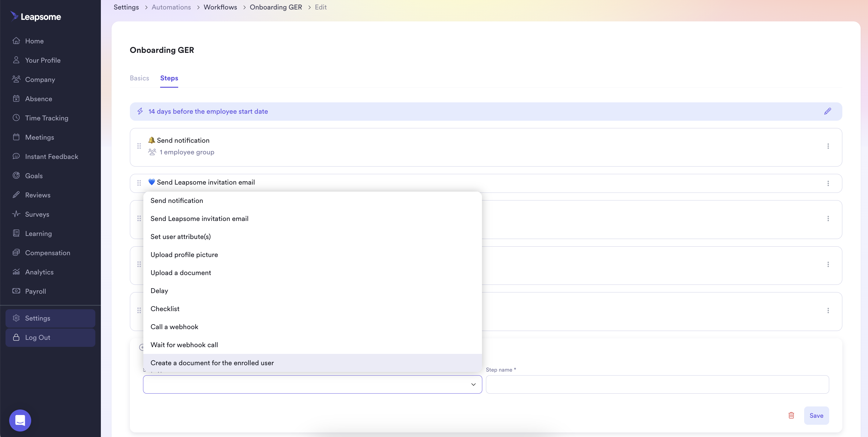This screenshot has height=437, width=868.
Task: Save the new step
Action: coord(816,415)
